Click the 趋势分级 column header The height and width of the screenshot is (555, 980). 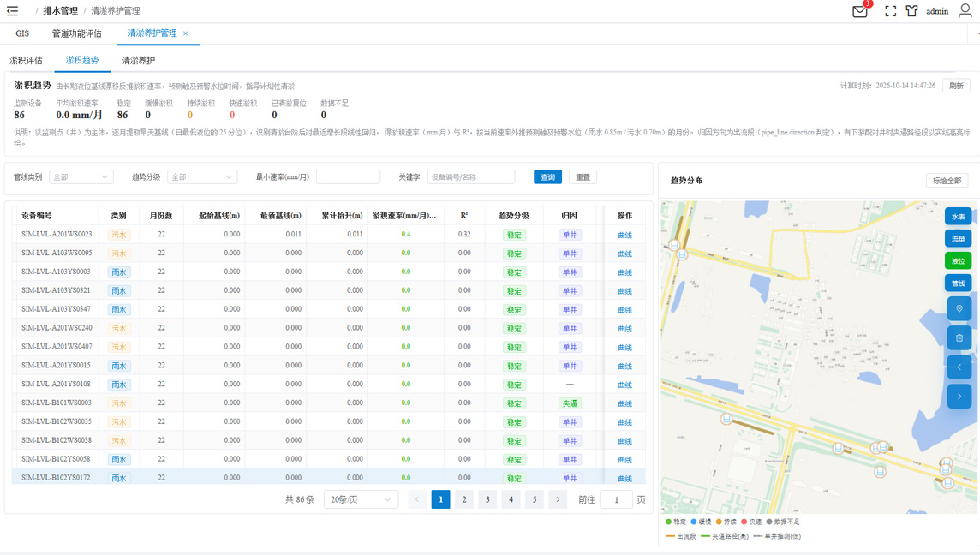[514, 215]
